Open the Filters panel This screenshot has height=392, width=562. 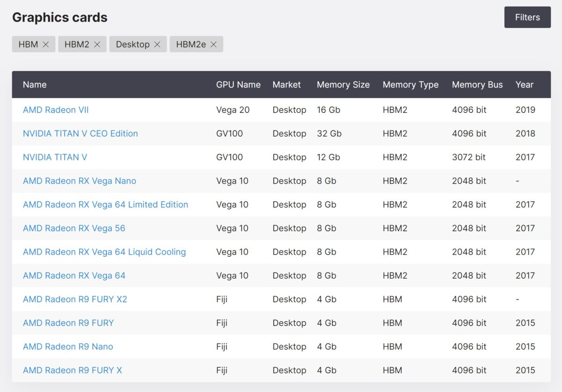click(x=527, y=17)
